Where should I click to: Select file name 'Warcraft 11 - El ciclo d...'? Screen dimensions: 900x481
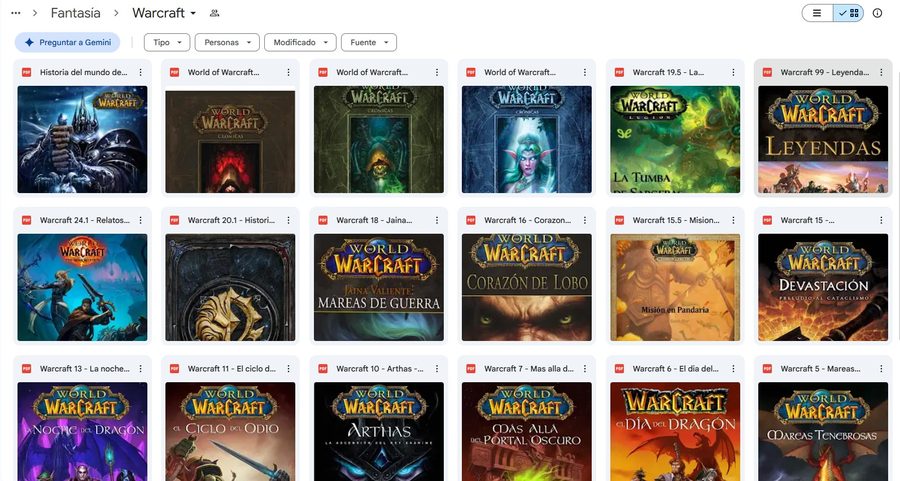click(x=232, y=368)
